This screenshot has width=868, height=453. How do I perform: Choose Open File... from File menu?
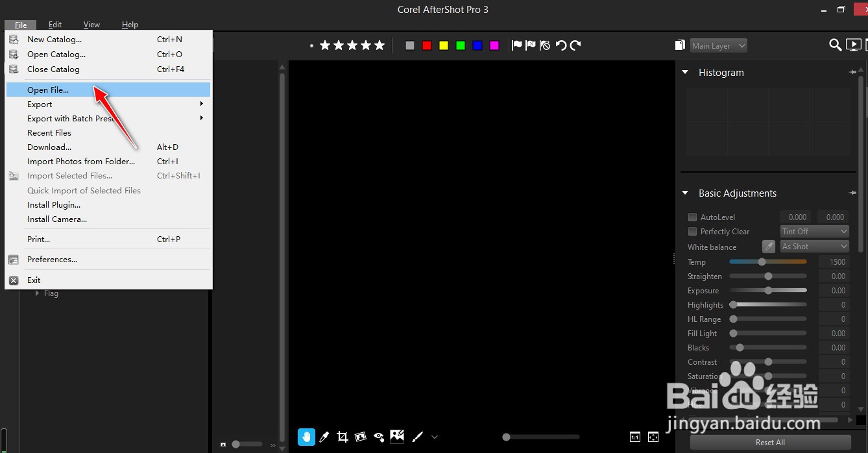click(x=108, y=90)
